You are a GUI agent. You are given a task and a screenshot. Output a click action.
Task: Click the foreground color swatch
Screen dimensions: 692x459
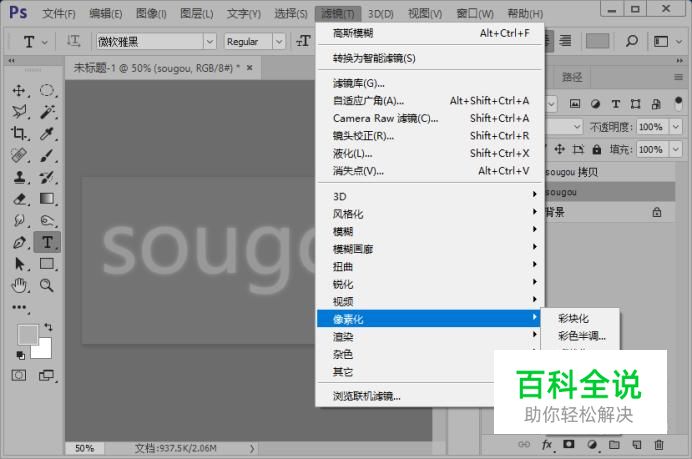27,335
